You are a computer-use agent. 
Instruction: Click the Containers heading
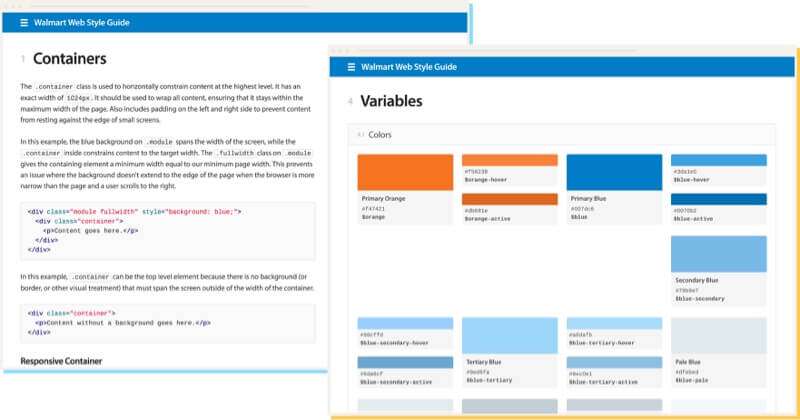70,59
